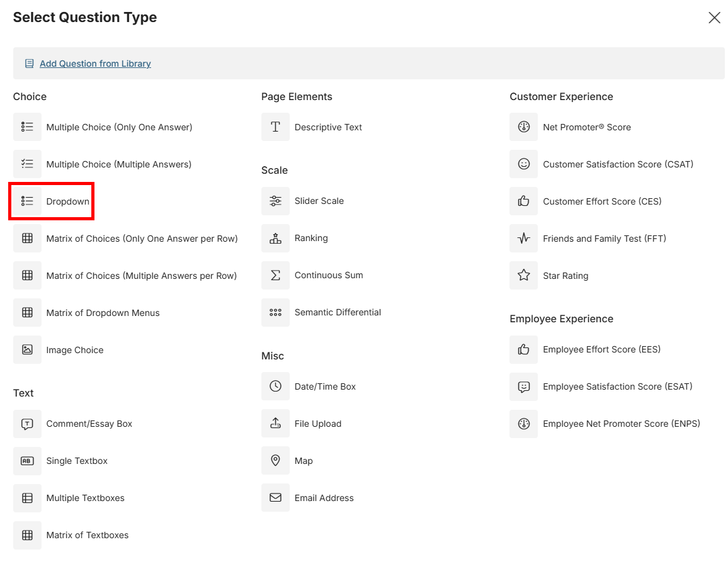
Task: Choose the Dropdown label
Action: 68,201
